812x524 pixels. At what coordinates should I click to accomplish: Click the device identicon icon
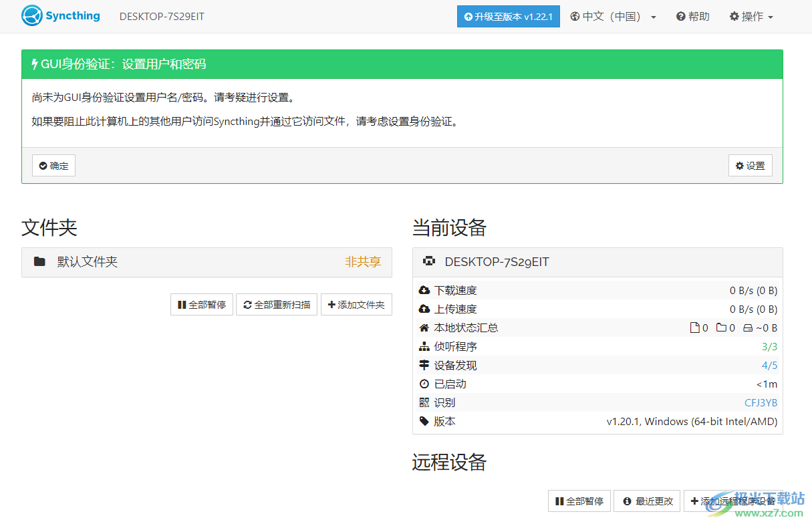(x=430, y=261)
